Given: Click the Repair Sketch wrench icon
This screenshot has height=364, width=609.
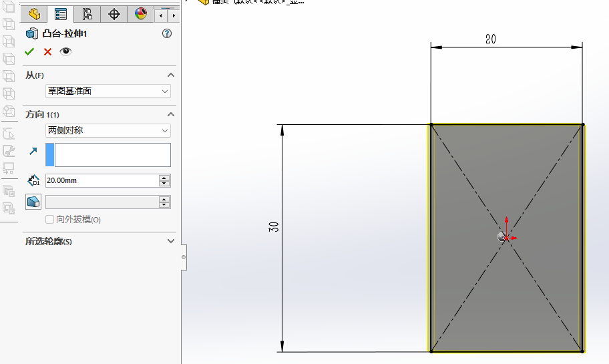Looking at the screenshot, I should tap(9, 151).
